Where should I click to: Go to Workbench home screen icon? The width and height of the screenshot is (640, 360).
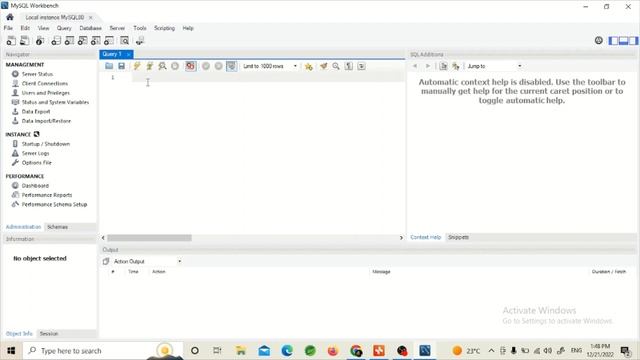tap(10, 17)
